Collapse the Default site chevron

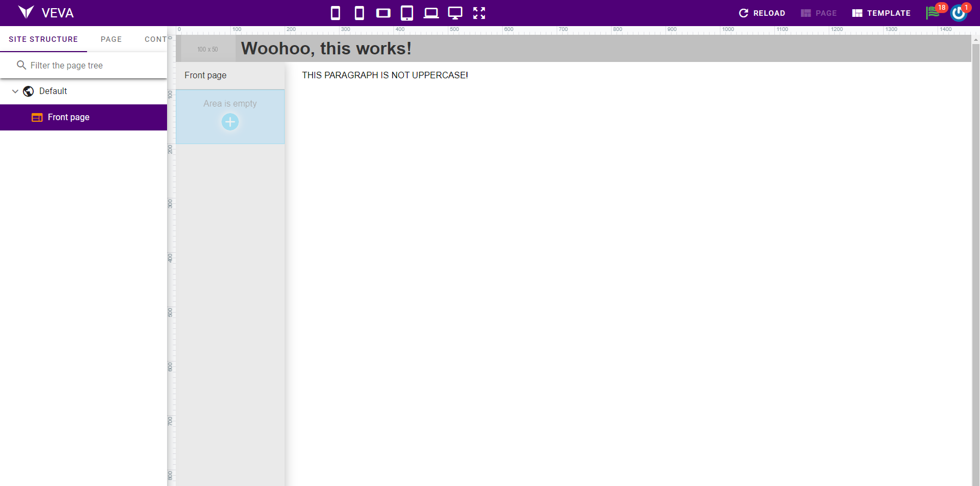tap(15, 91)
